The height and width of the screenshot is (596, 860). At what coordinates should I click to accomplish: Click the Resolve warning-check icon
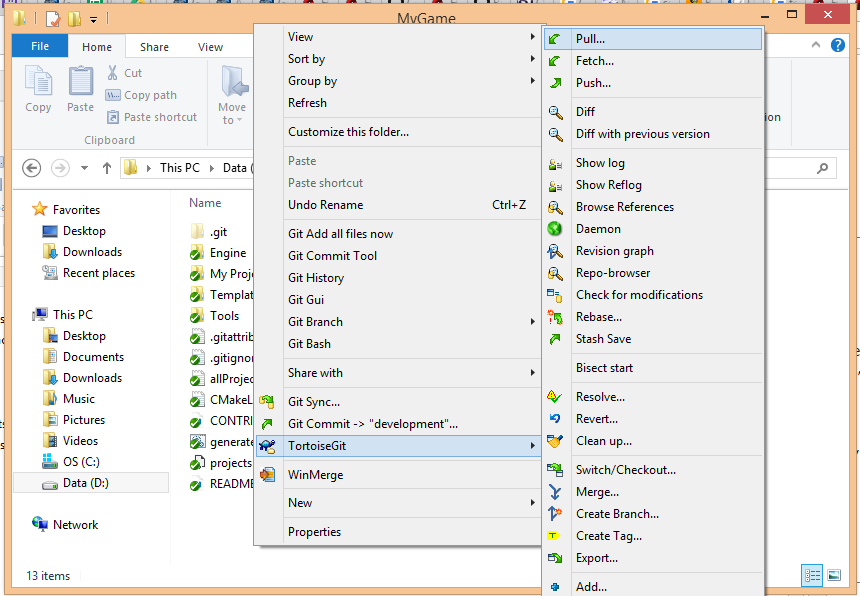[555, 396]
